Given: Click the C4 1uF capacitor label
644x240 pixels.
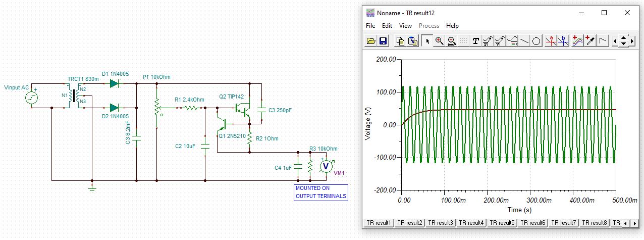Looking at the screenshot, I should (x=284, y=168).
